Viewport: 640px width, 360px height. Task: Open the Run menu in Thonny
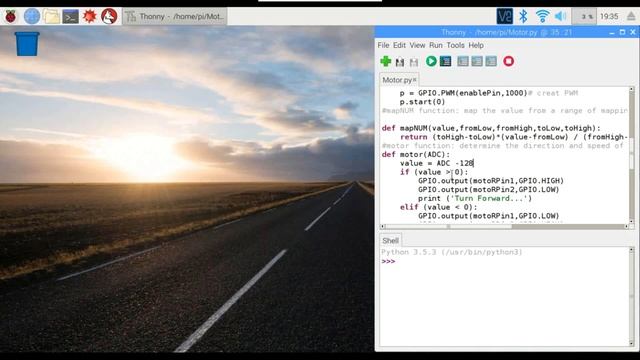[x=436, y=45]
